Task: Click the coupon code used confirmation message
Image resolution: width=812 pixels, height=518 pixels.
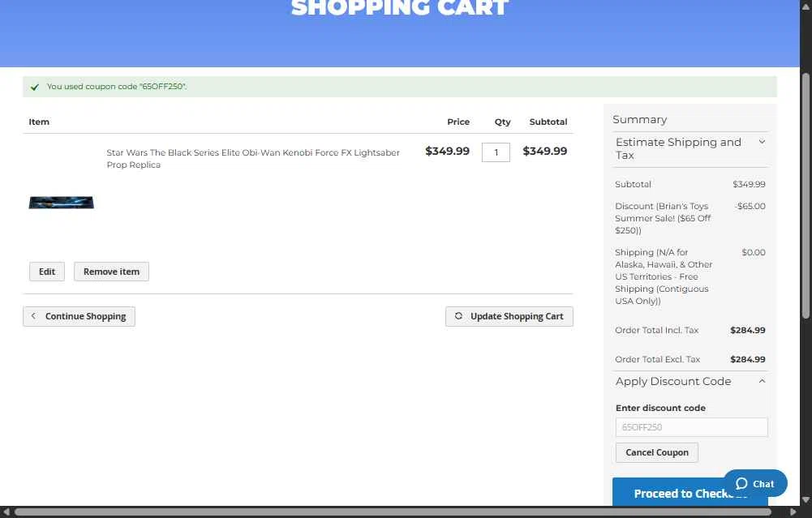Action: pyautogui.click(x=117, y=87)
